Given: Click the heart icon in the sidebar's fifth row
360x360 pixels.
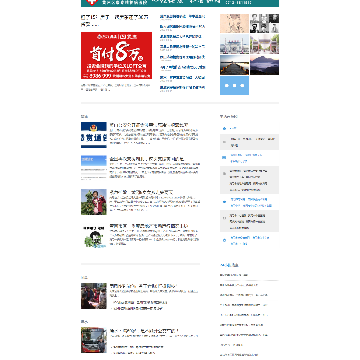Looking at the screenshot, I should pos(224,202).
